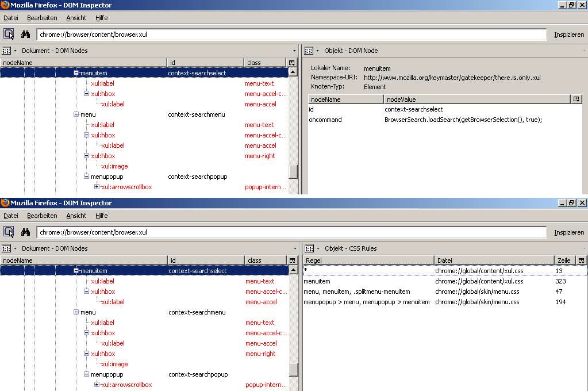
Task: Click the binoculars find icon in bottom window
Action: click(x=25, y=232)
